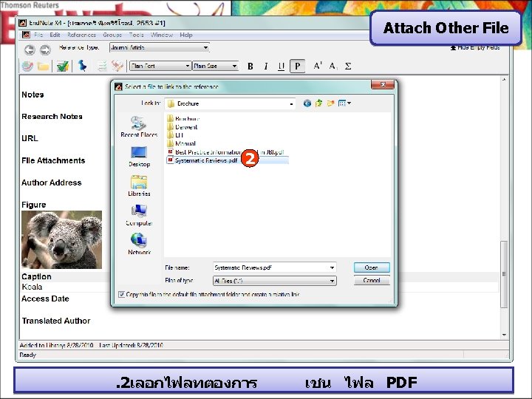This screenshot has width=532, height=399.
Task: Click the Italic formatting icon
Action: pos(266,66)
